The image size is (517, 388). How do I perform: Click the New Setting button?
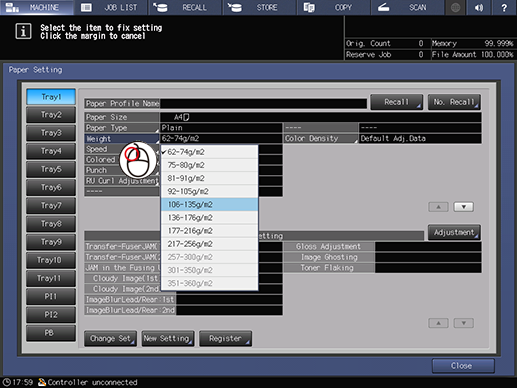168,339
